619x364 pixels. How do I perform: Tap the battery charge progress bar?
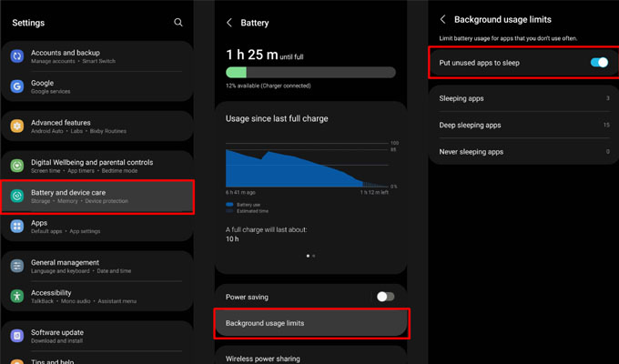(x=310, y=72)
